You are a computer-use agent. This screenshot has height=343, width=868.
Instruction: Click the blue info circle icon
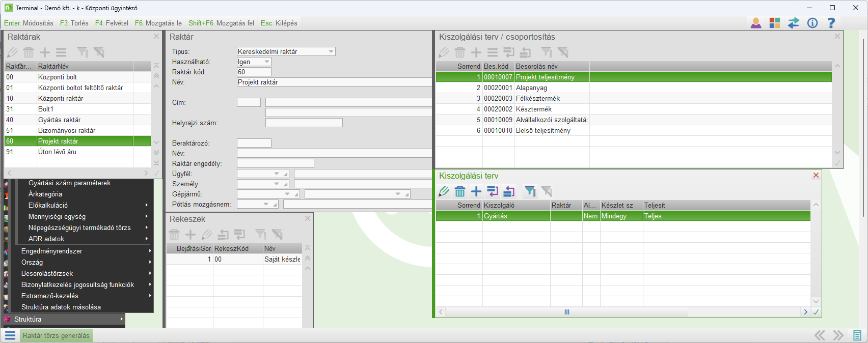tap(812, 23)
